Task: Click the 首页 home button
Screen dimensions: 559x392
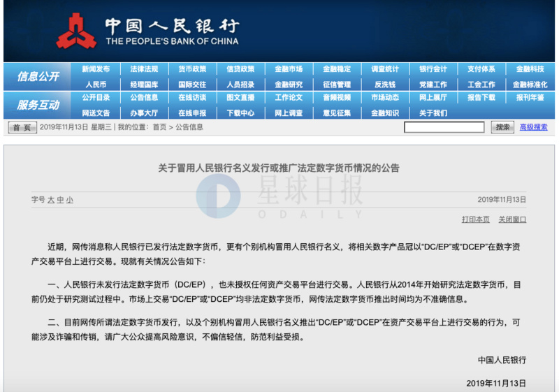Action: [22, 127]
